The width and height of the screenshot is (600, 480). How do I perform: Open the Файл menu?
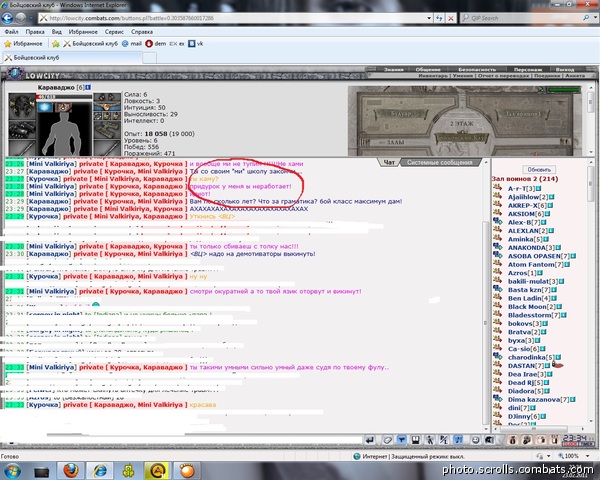tap(11, 32)
